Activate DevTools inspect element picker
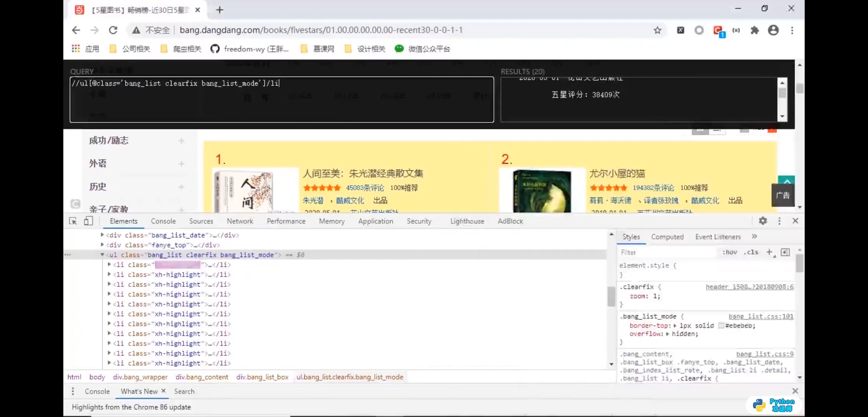The height and width of the screenshot is (417, 868). pos(73,221)
